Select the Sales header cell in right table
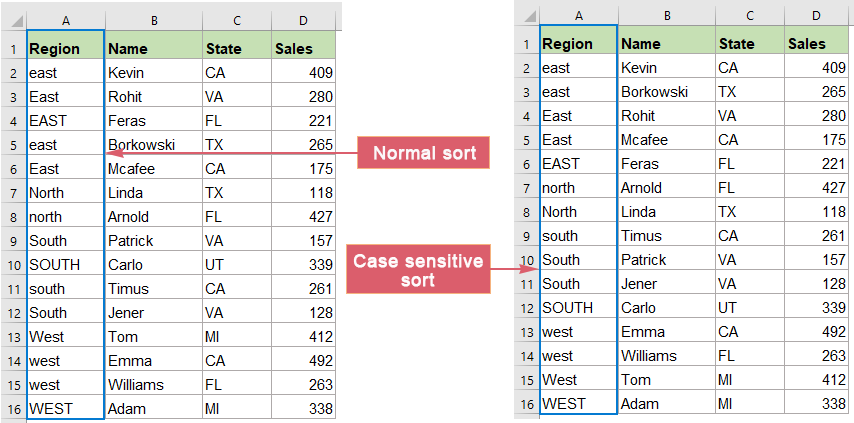 pyautogui.click(x=816, y=44)
